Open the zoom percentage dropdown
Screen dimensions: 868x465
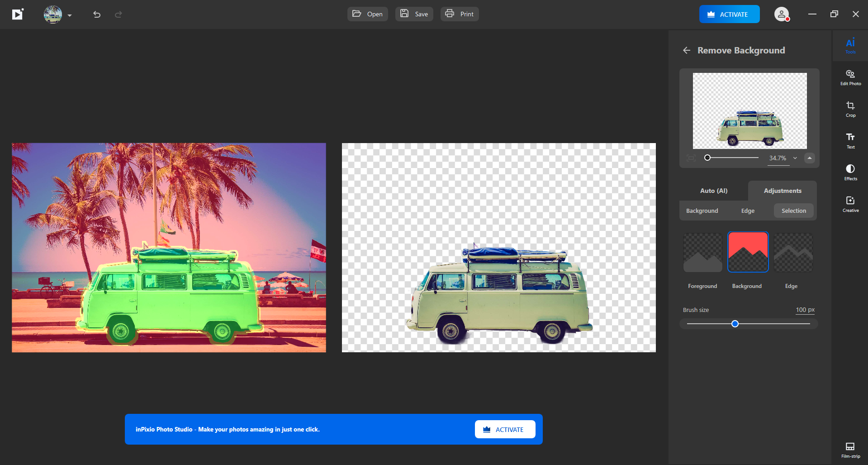click(x=794, y=158)
